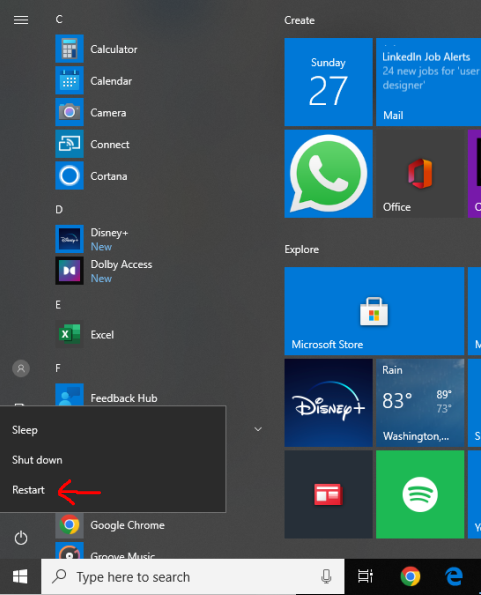Open Task View on the taskbar
The height and width of the screenshot is (595, 481).
tap(365, 577)
